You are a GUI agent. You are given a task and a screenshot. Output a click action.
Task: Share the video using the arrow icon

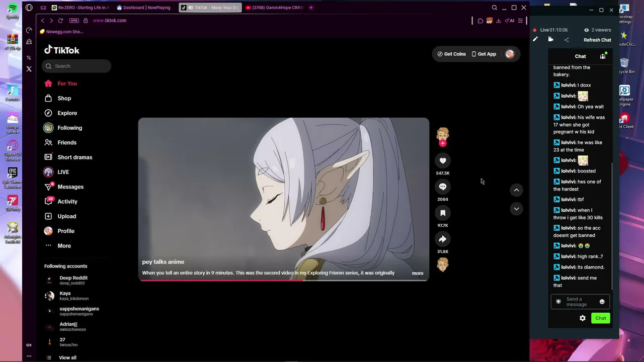point(443,239)
